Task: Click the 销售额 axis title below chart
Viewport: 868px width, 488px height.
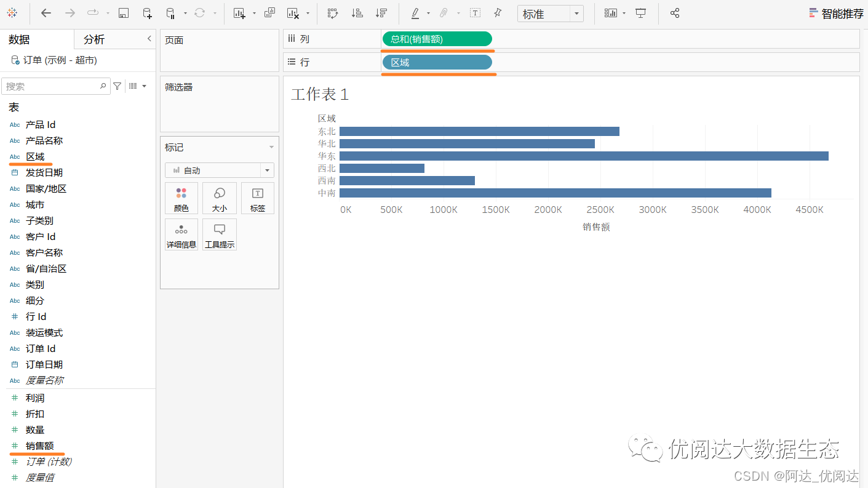Action: point(596,226)
